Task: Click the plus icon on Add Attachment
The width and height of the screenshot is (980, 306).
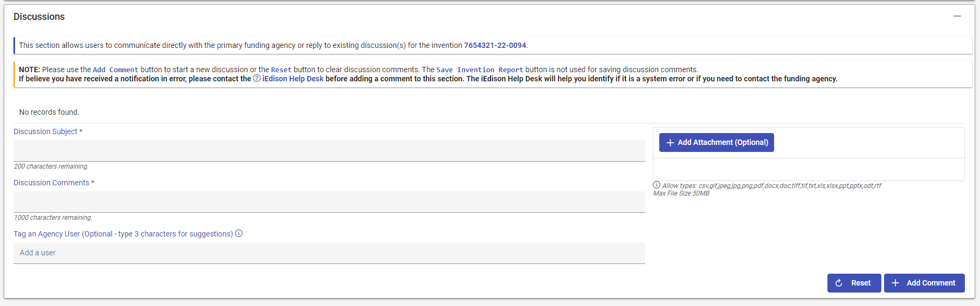Action: pyautogui.click(x=670, y=143)
